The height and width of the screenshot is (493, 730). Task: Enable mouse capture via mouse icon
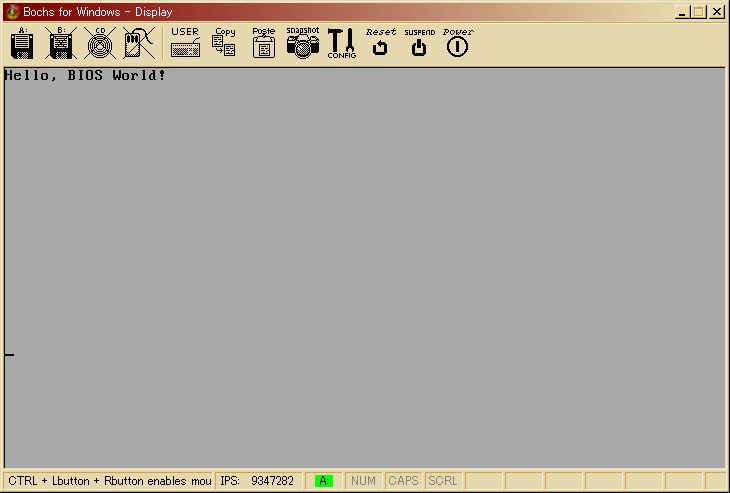[139, 43]
